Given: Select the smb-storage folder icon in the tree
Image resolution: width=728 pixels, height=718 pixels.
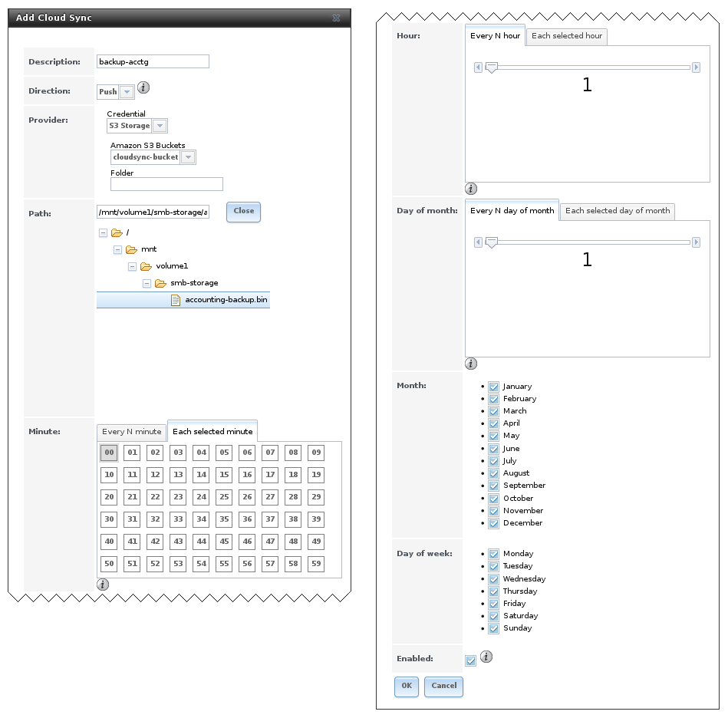Looking at the screenshot, I should point(160,283).
